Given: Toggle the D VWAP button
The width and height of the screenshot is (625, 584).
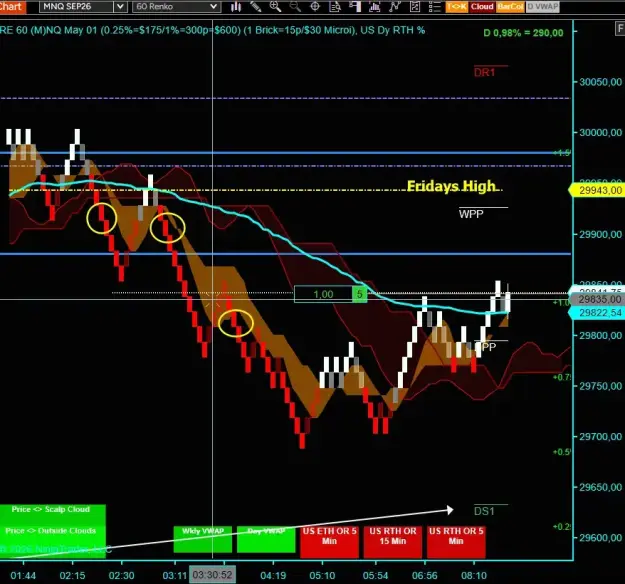Looking at the screenshot, I should coord(542,6).
